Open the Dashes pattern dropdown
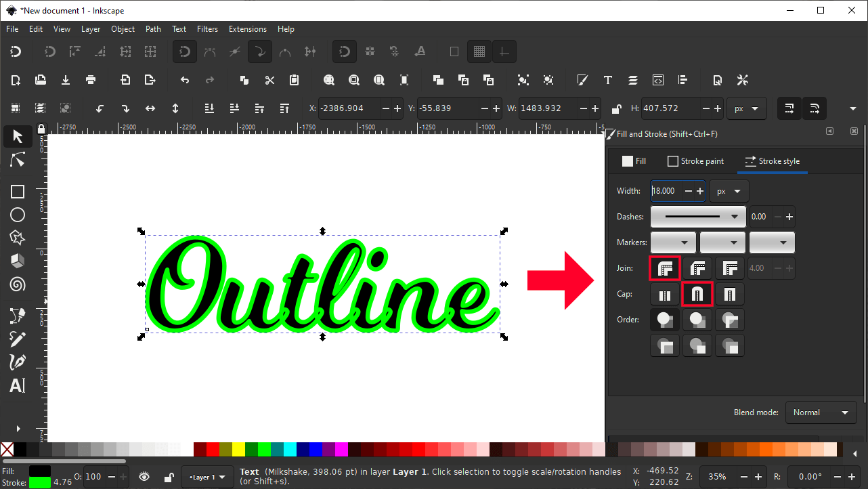Image resolution: width=868 pixels, height=489 pixels. coord(698,217)
